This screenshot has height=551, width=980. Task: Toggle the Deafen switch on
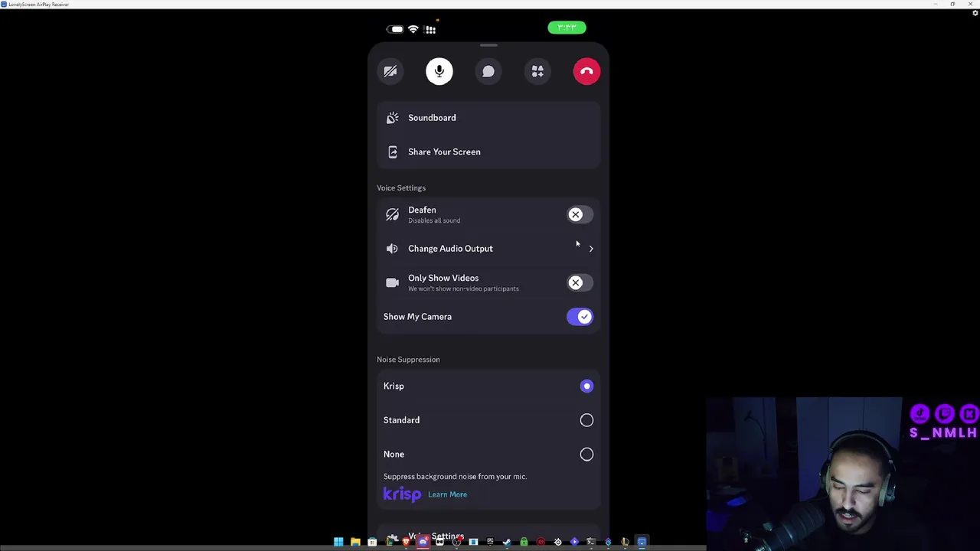(580, 215)
